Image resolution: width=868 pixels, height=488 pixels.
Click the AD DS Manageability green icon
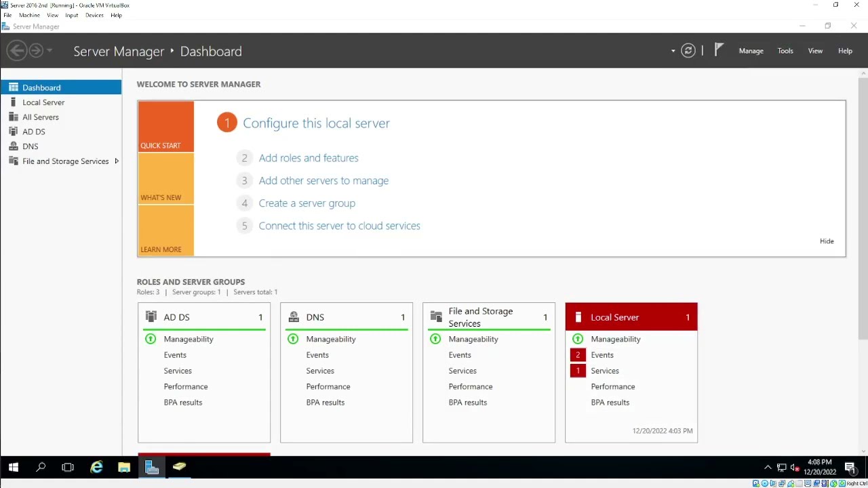[x=151, y=339]
